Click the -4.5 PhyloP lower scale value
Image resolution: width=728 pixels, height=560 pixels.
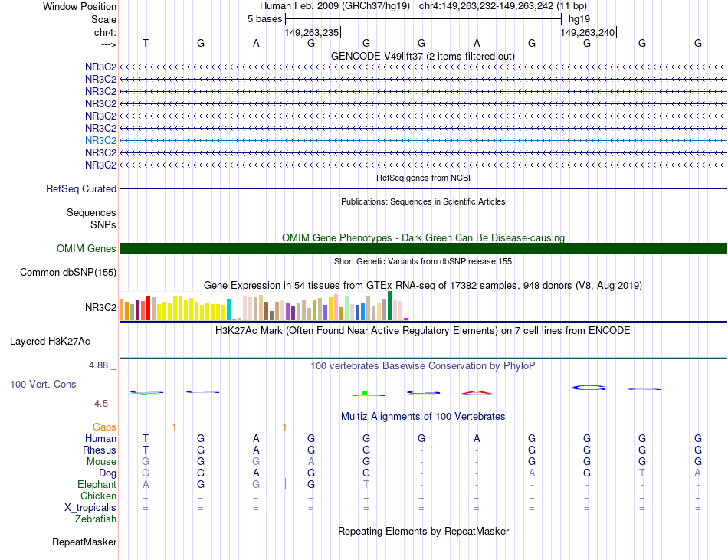point(100,404)
